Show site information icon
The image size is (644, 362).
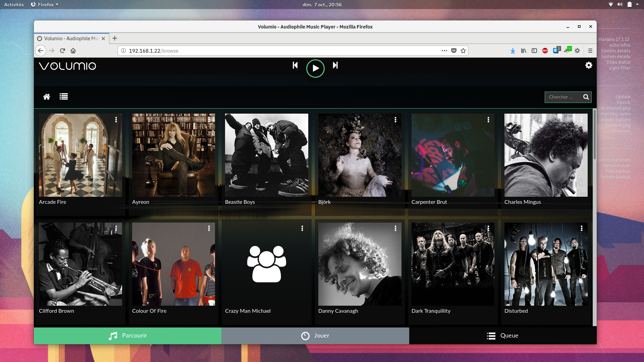click(x=123, y=51)
